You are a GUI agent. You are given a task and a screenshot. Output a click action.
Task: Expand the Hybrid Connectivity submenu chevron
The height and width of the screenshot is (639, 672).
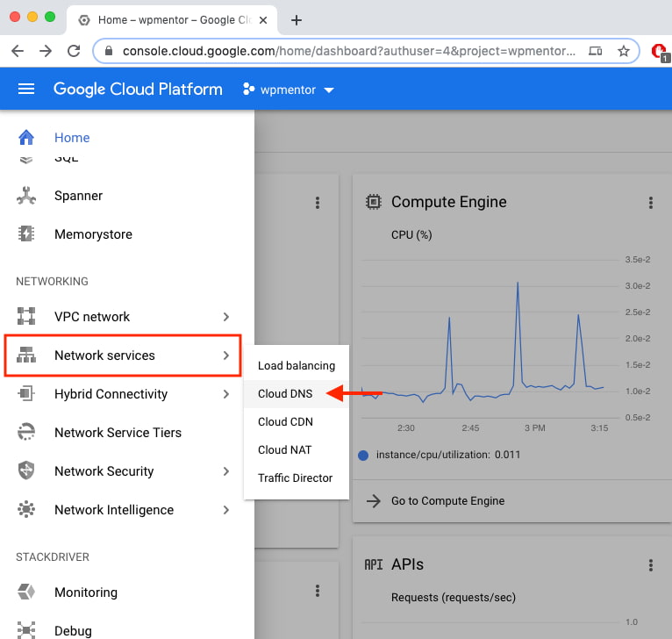[226, 394]
